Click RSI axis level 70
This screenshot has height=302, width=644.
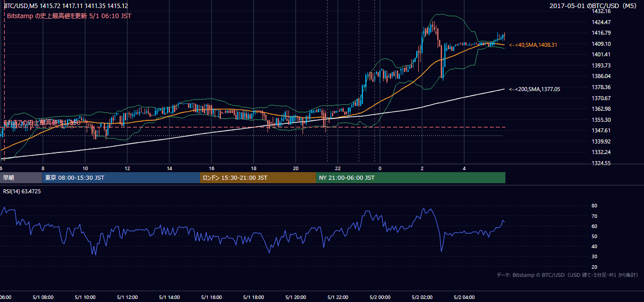point(594,216)
